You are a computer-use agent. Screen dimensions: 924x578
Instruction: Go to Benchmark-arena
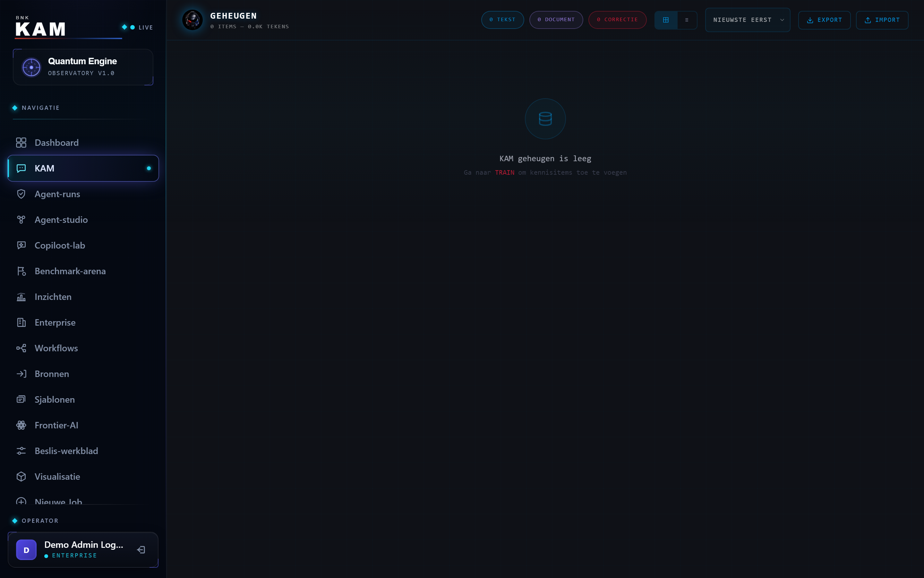(x=83, y=271)
